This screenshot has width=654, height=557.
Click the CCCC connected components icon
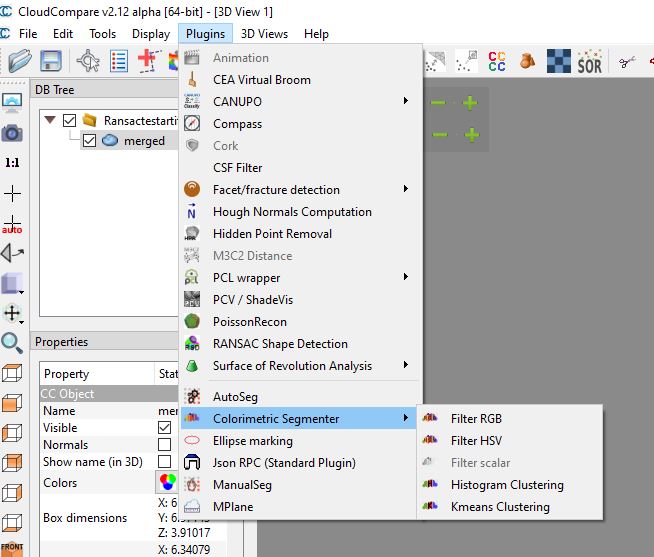[497, 62]
